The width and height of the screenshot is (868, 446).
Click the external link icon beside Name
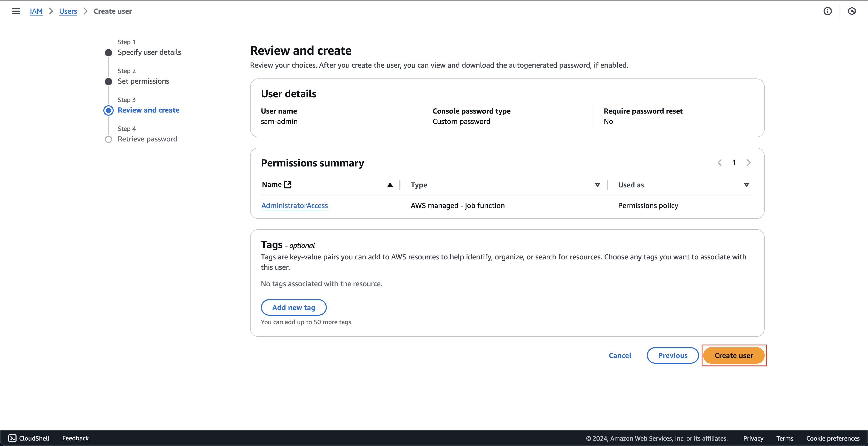(x=288, y=185)
